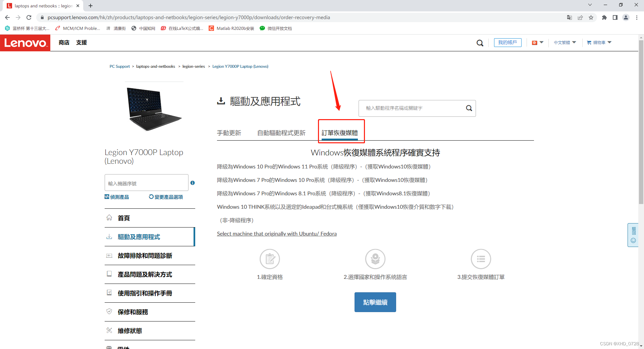Open the 微信开放文档 bookmark
This screenshot has width=644, height=349.
pyautogui.click(x=276, y=29)
